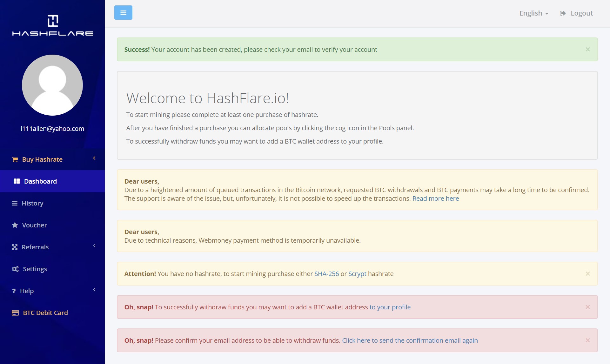The width and height of the screenshot is (610, 364).
Task: Click the Referrals network icon
Action: coord(15,247)
